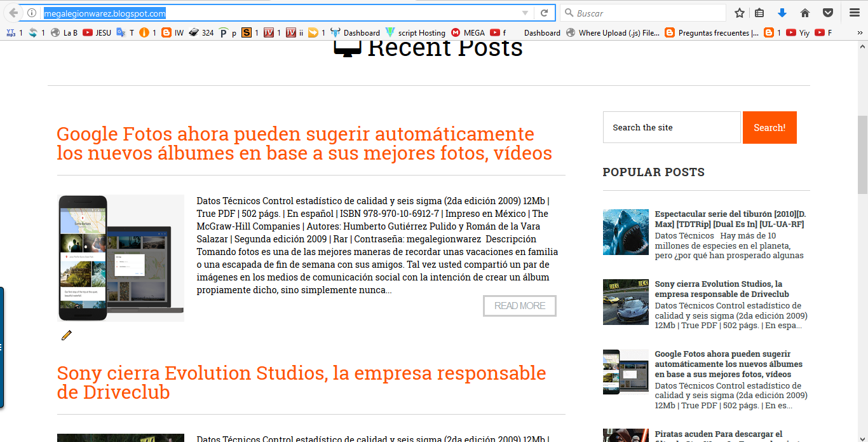
Task: Open the MEGA bookmark
Action: pyautogui.click(x=468, y=32)
